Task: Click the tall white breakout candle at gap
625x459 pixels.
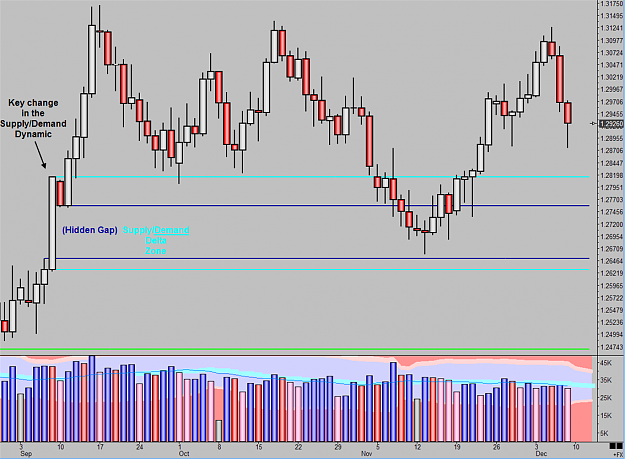Action: [52, 223]
